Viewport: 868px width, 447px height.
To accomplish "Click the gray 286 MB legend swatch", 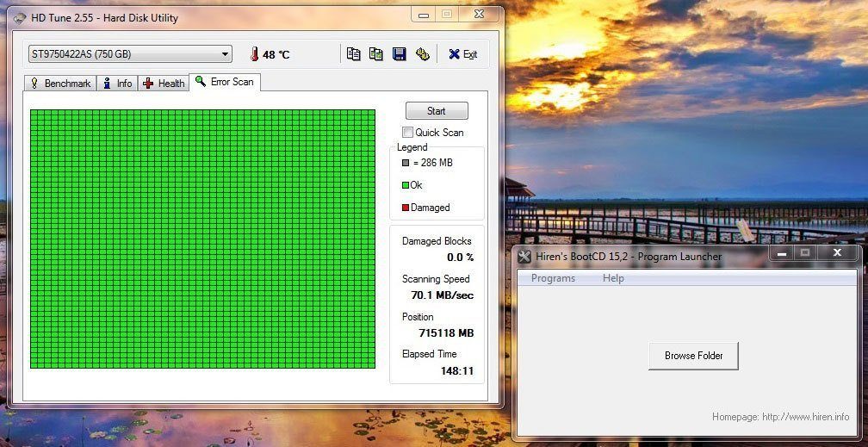I will tap(406, 163).
